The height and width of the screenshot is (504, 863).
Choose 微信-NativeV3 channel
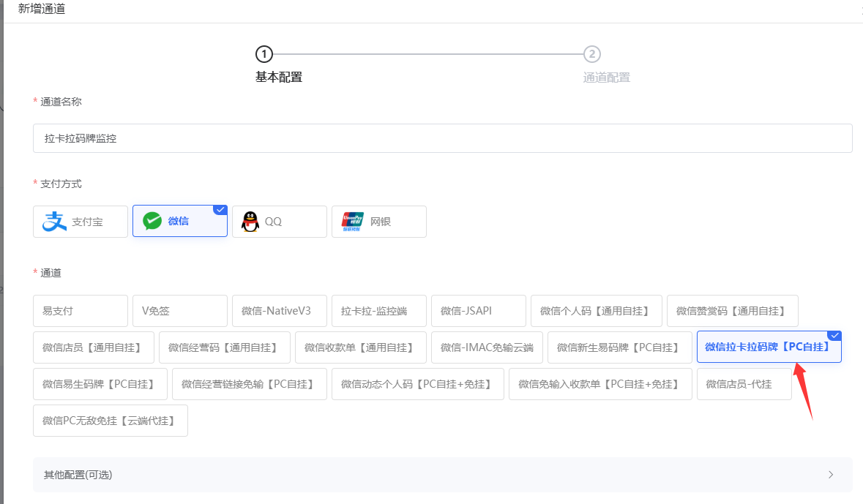coord(280,311)
